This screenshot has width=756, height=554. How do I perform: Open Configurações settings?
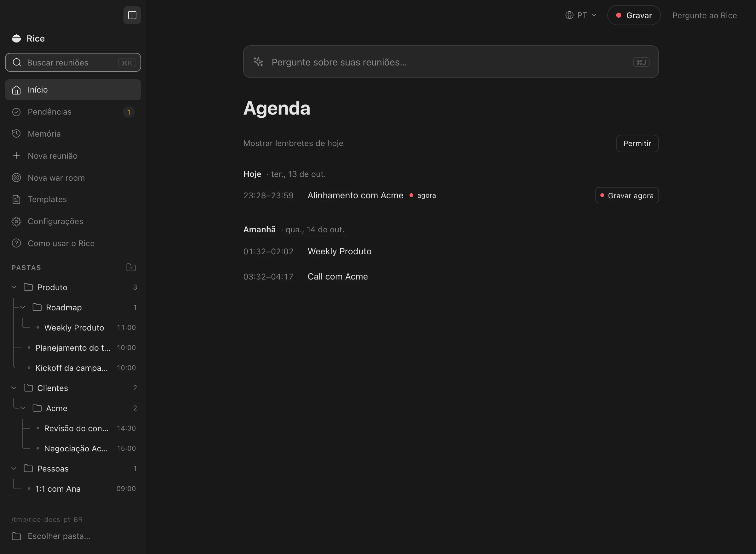tap(73, 221)
